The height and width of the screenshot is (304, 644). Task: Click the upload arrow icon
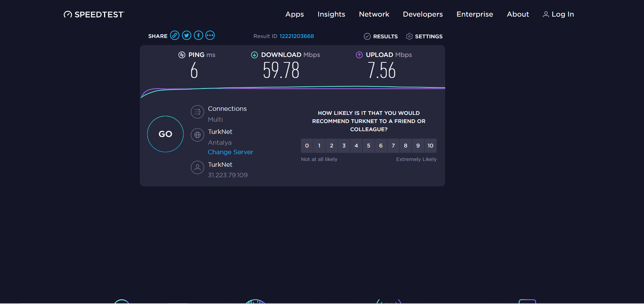pos(359,55)
